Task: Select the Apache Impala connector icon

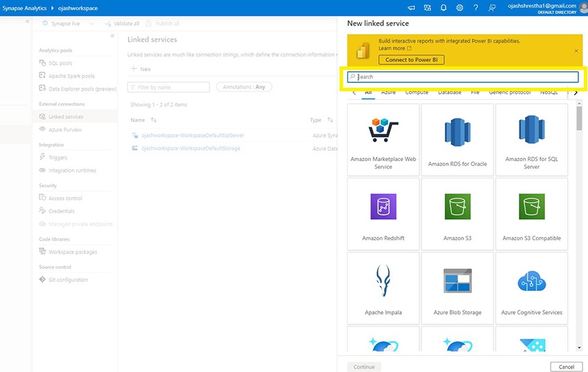Action: (383, 281)
